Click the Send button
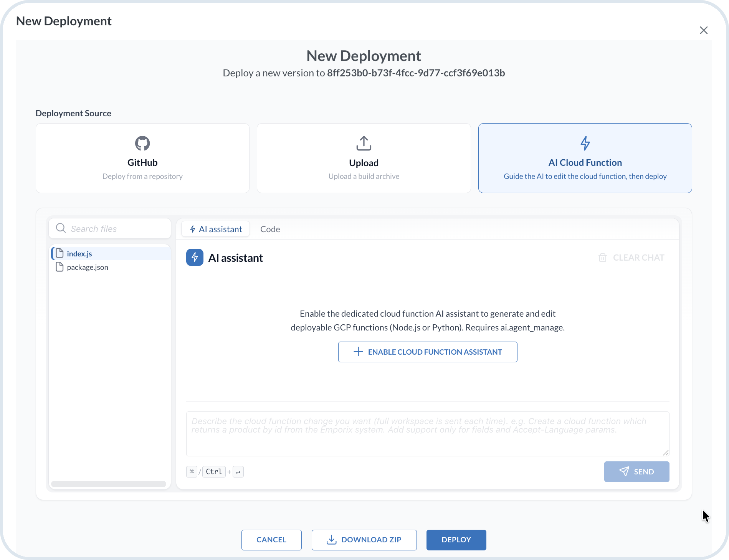This screenshot has width=729, height=560. tap(636, 471)
